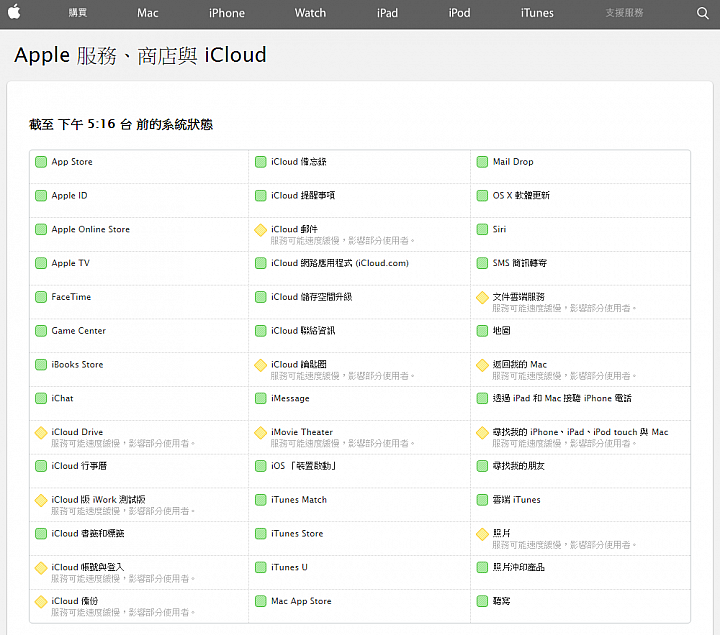Viewport: 720px width, 635px height.
Task: Select the page title Apple 服務、商店與 iCloud
Action: 140,55
